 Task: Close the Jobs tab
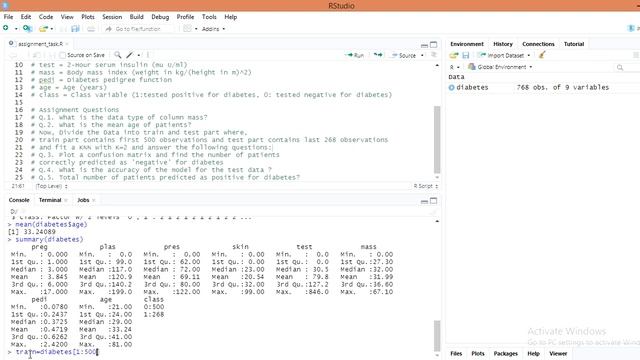tap(94, 200)
